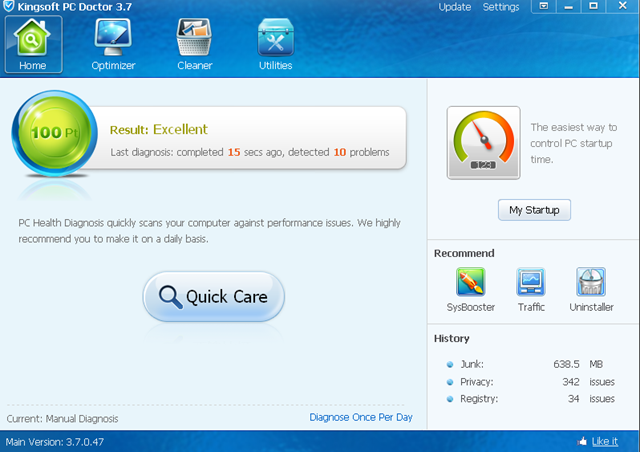Close the Kingsoft PC Doctor window
This screenshot has width=640, height=452.
(x=622, y=6)
